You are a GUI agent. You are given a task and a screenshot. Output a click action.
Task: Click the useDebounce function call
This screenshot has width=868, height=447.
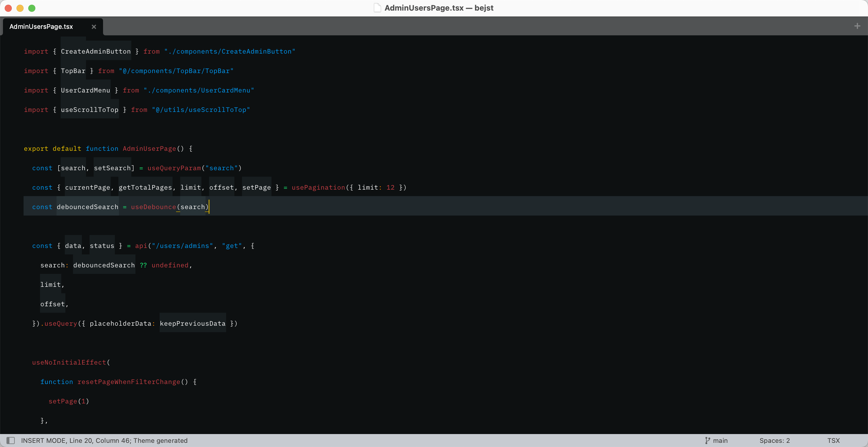click(153, 207)
